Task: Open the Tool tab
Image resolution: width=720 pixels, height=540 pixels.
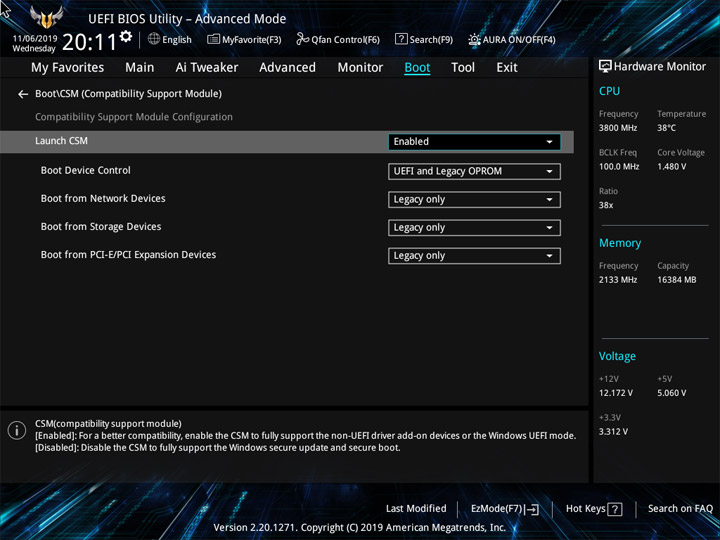Action: point(463,68)
